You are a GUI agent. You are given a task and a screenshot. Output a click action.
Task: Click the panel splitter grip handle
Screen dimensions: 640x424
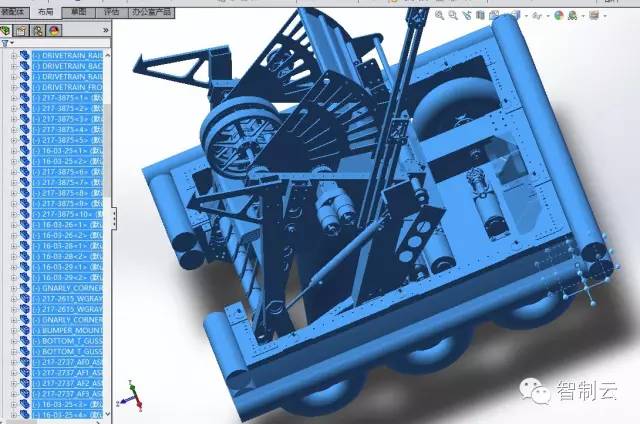click(114, 219)
